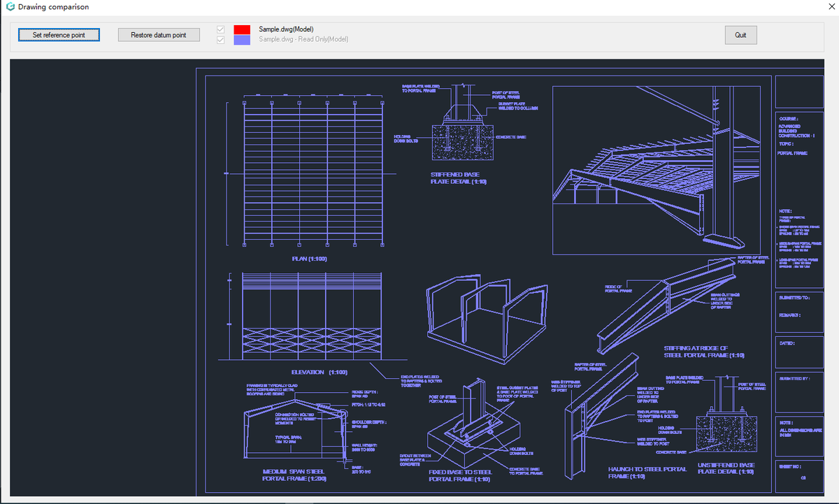Click the SUBMITTED BY label in title block
Image resolution: width=839 pixels, height=504 pixels.
pos(794,378)
